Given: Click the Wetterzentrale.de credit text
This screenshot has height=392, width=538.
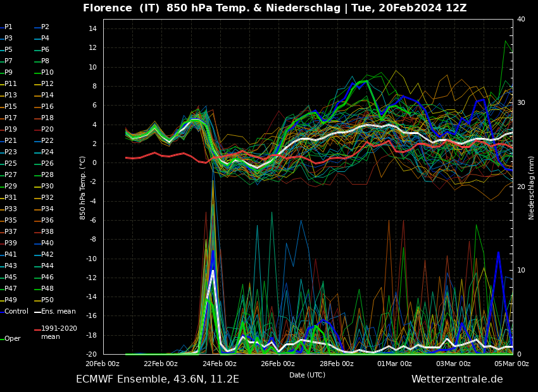Looking at the screenshot, I should point(457,379).
